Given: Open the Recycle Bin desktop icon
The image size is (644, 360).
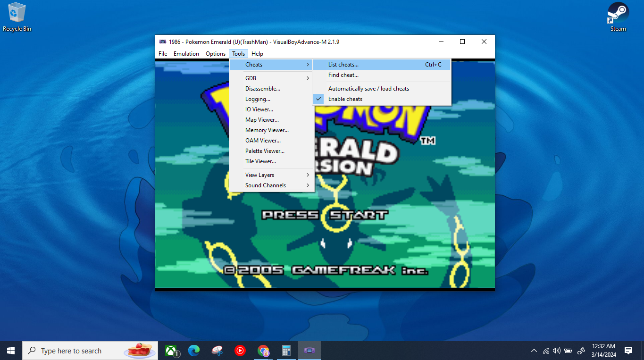Looking at the screenshot, I should [x=17, y=17].
